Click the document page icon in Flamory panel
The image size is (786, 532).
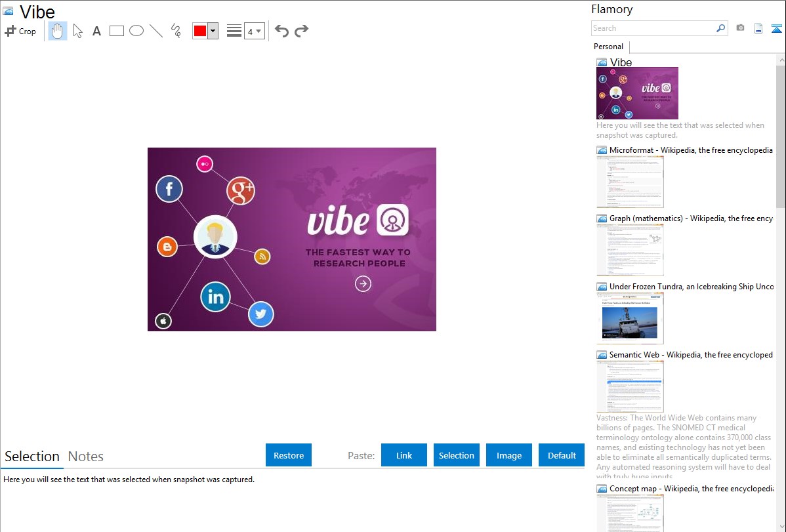(758, 28)
